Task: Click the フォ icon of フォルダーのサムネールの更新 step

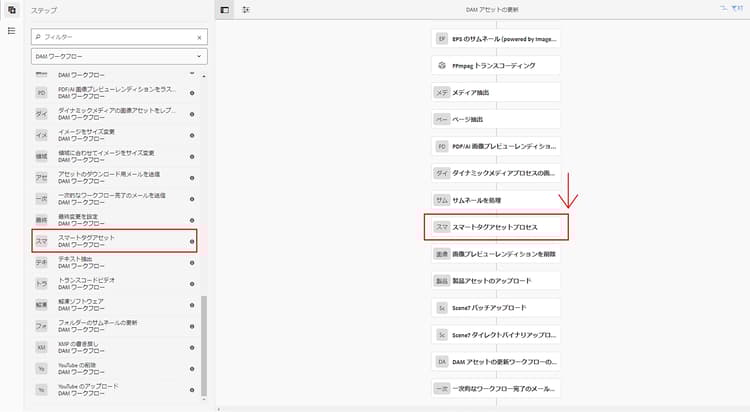Action: [x=42, y=326]
